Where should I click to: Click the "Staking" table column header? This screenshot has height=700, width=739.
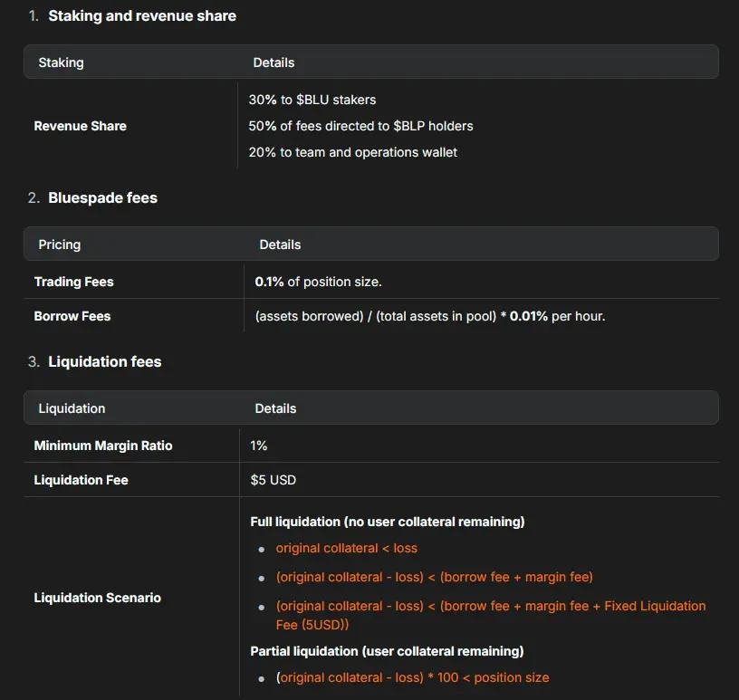tap(61, 62)
